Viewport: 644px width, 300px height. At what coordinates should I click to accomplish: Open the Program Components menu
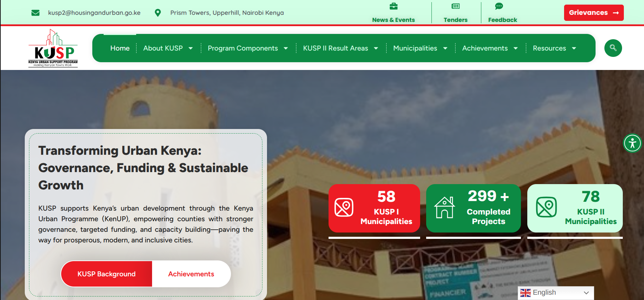click(x=243, y=48)
